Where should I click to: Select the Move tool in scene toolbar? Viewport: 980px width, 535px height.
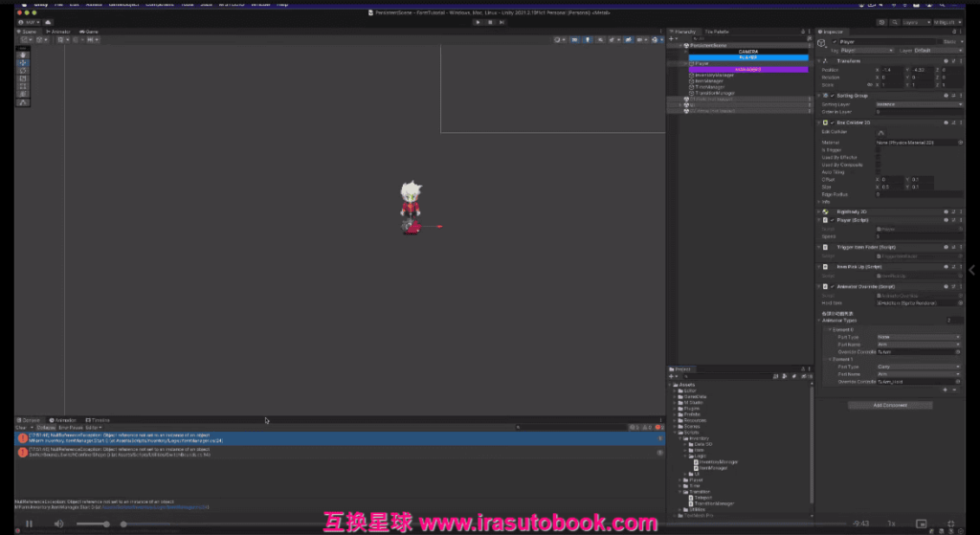coord(24,62)
